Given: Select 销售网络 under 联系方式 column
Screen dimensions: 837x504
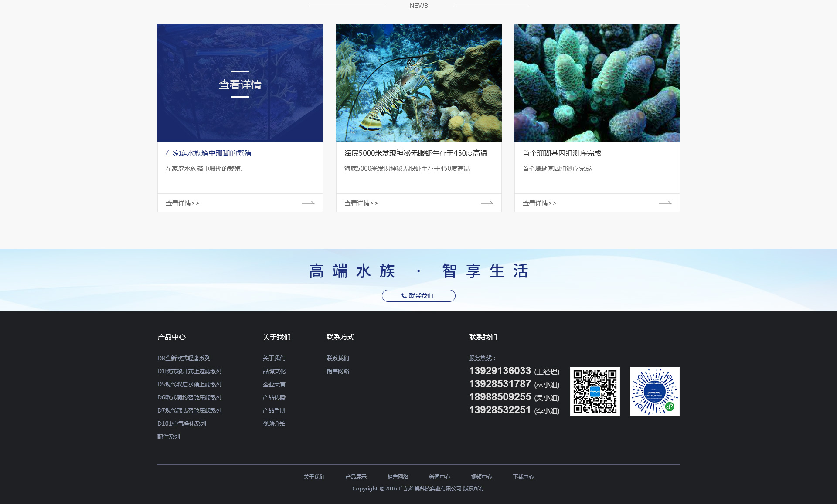Looking at the screenshot, I should tap(338, 371).
